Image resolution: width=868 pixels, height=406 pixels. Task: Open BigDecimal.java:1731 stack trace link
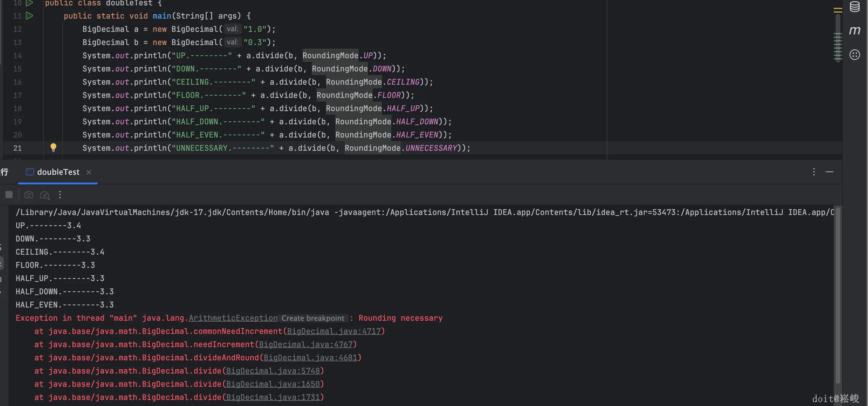point(273,397)
